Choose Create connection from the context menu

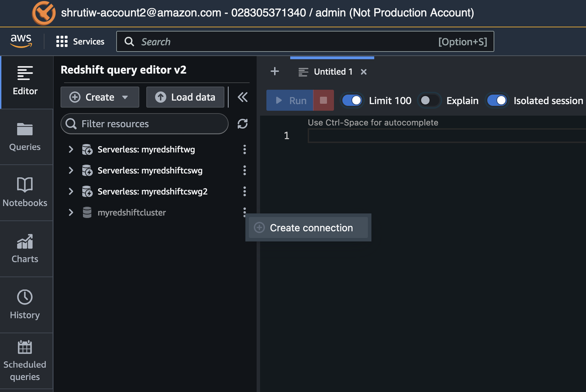[308, 228]
